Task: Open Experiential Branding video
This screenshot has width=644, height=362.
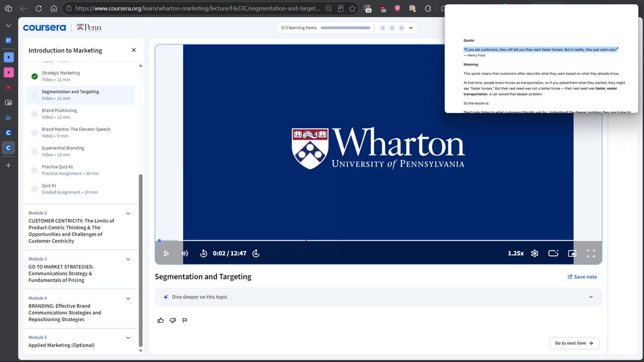Action: pos(80,151)
